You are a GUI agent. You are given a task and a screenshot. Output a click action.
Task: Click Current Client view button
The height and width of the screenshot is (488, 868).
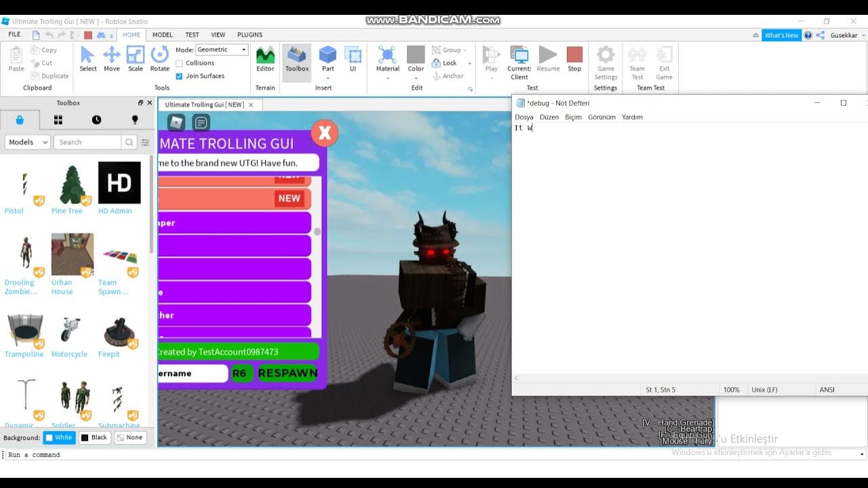point(519,63)
